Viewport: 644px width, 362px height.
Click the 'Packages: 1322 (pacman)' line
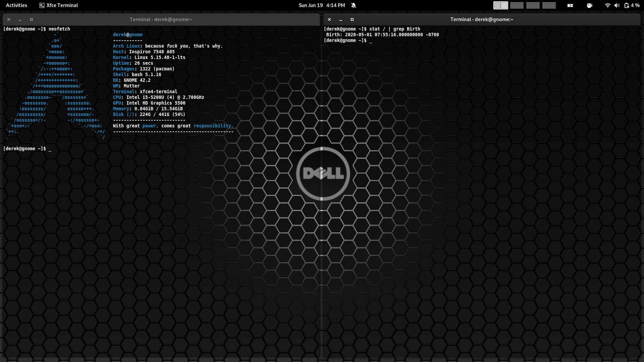tap(144, 69)
